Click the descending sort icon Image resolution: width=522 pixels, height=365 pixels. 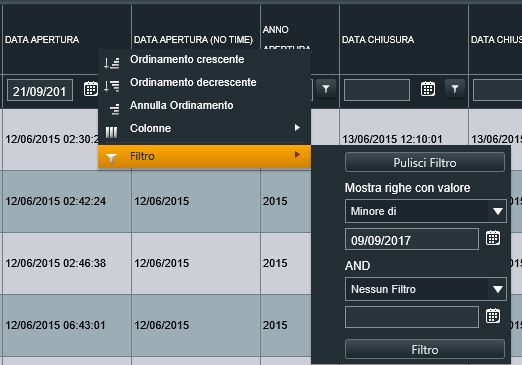pos(111,86)
